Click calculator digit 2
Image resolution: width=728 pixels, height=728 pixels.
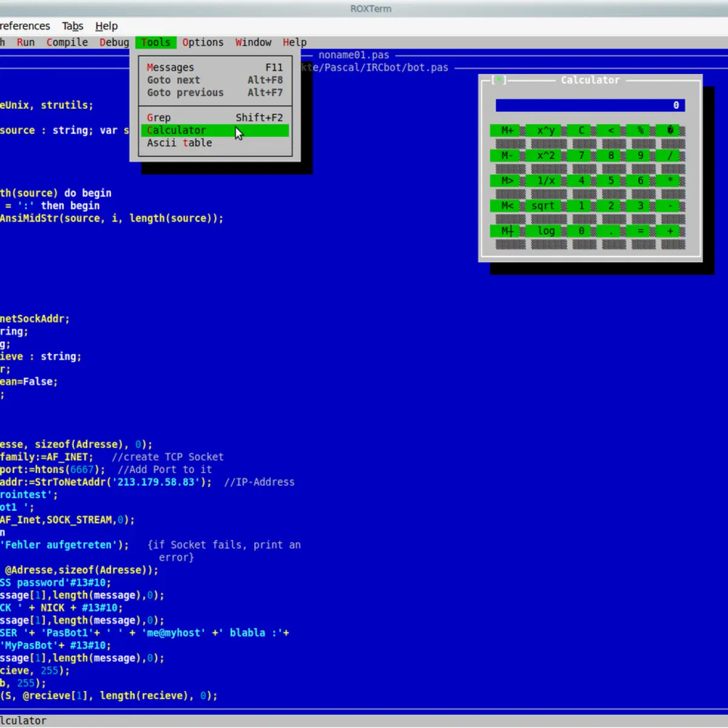click(608, 206)
